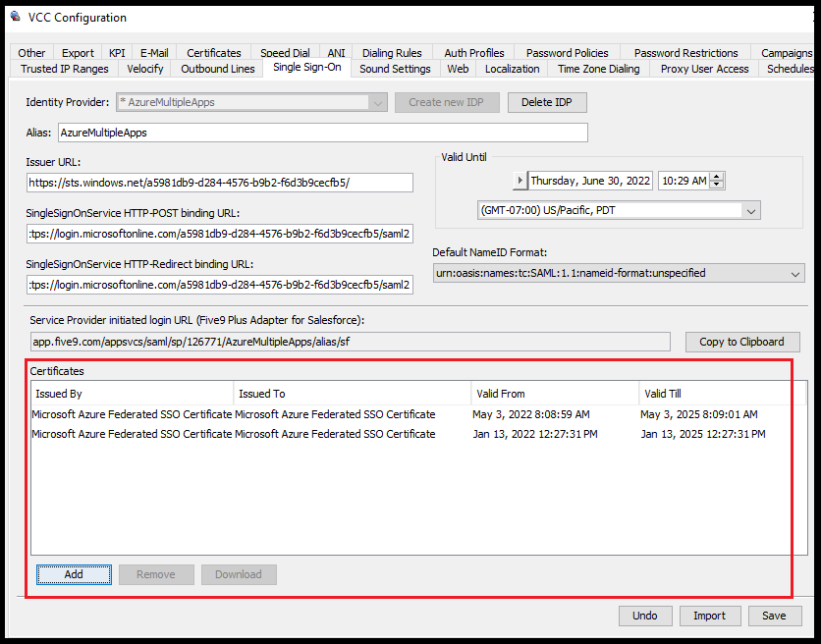Expand the Valid Until date picker arrow
Viewport: 821px width, 644px height.
(x=520, y=181)
